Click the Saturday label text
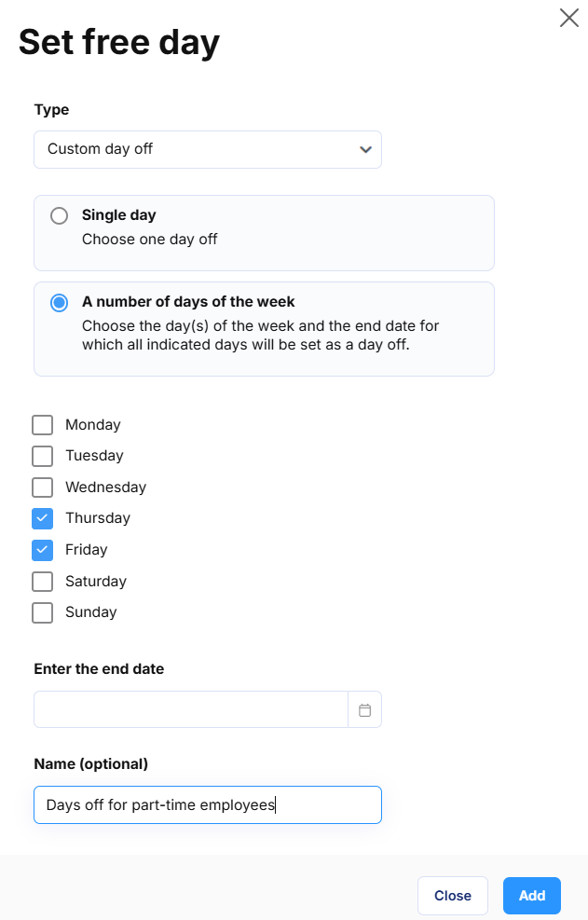The width and height of the screenshot is (588, 920). click(96, 582)
